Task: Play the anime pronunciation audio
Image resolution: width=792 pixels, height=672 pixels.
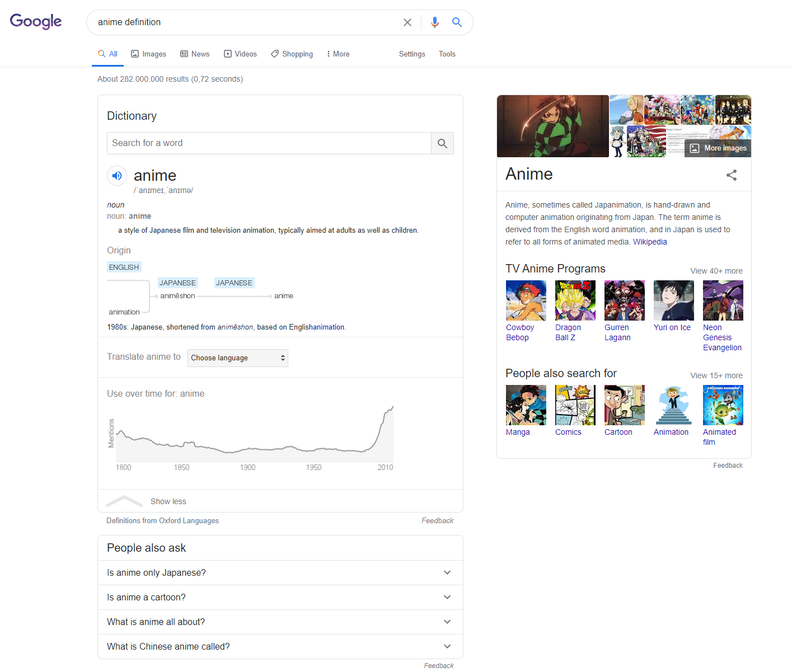Action: (x=117, y=176)
